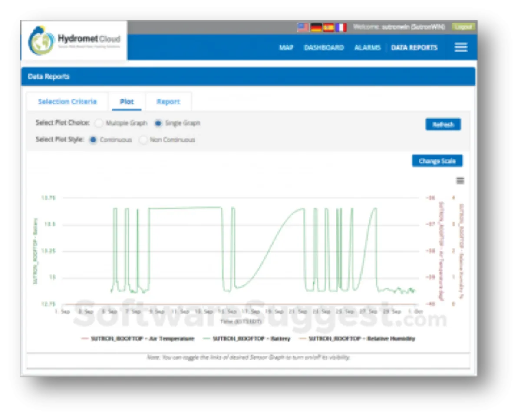Viewport: 521px width, 420px height.
Task: Open the DASHBOARD page
Action: (324, 48)
